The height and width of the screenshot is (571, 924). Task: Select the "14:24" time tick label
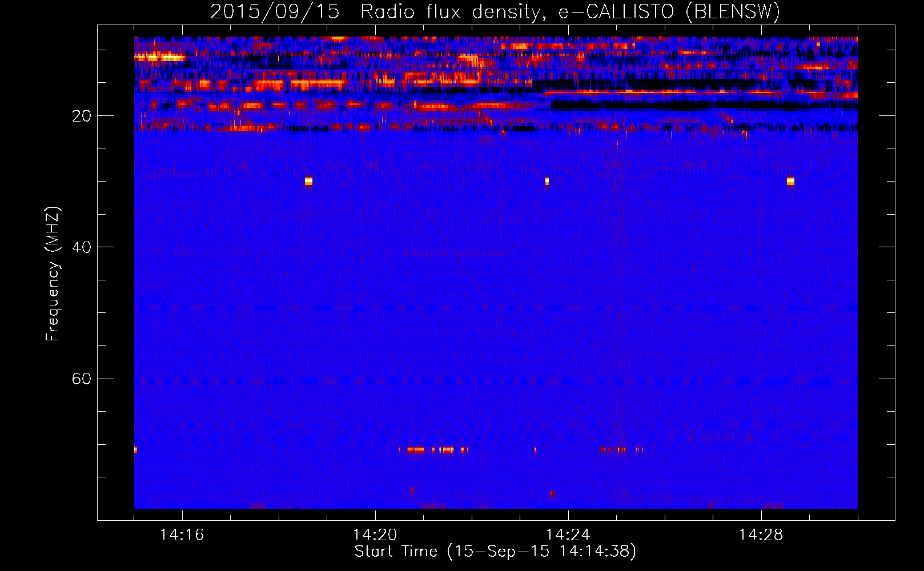568,534
